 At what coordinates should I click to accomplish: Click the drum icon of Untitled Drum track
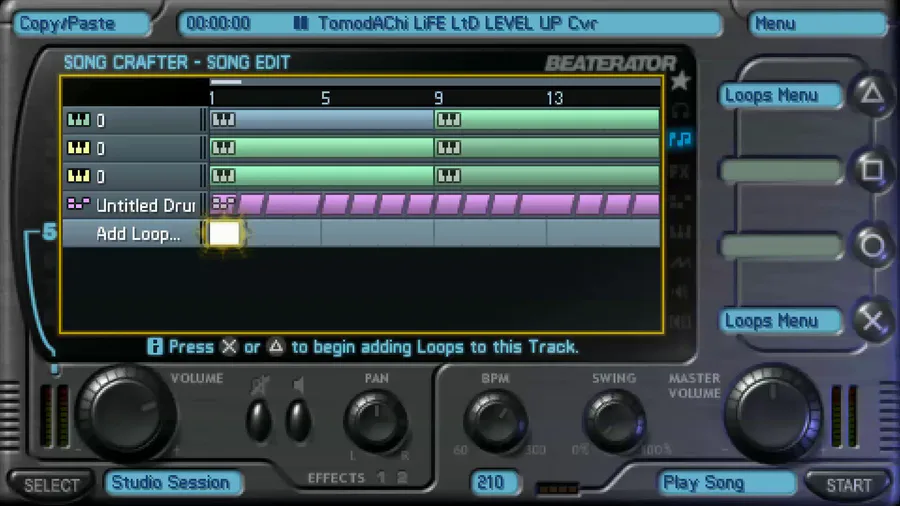(79, 204)
